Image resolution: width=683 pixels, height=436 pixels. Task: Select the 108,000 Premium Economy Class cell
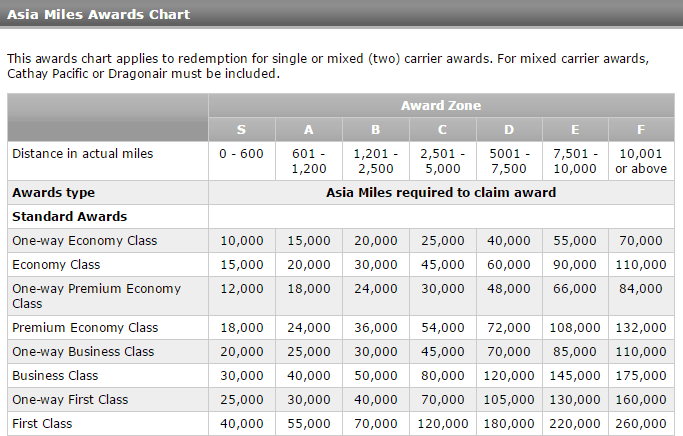click(575, 328)
